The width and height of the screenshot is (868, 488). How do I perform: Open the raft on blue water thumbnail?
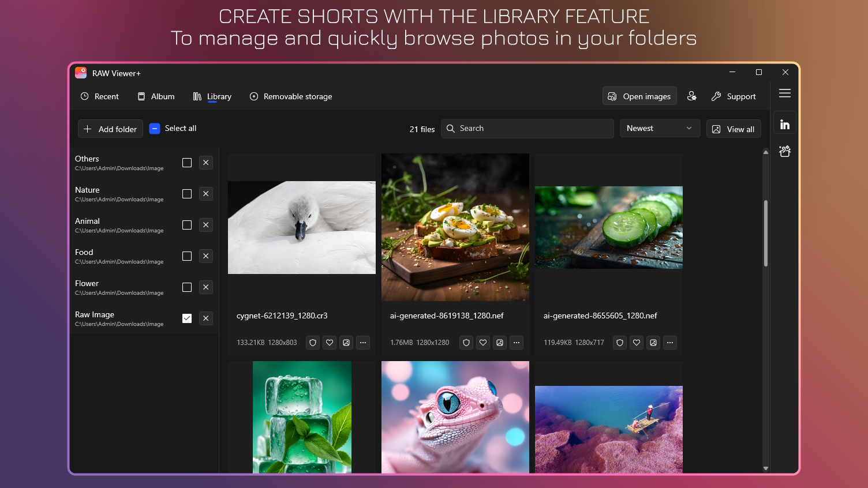609,429
